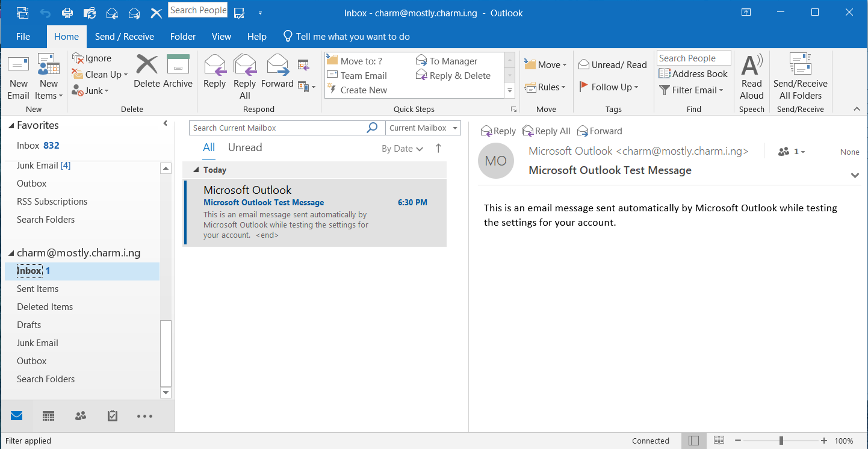Start Read Aloud speech
Screen dimensions: 868x449
click(x=752, y=77)
